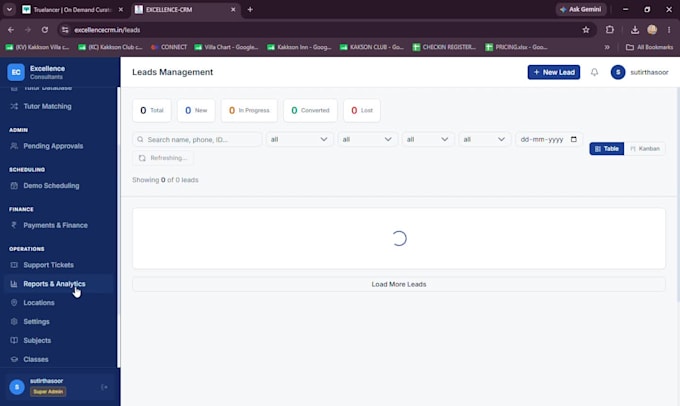The image size is (680, 406).
Task: Filter by the New leads card
Action: point(196,110)
